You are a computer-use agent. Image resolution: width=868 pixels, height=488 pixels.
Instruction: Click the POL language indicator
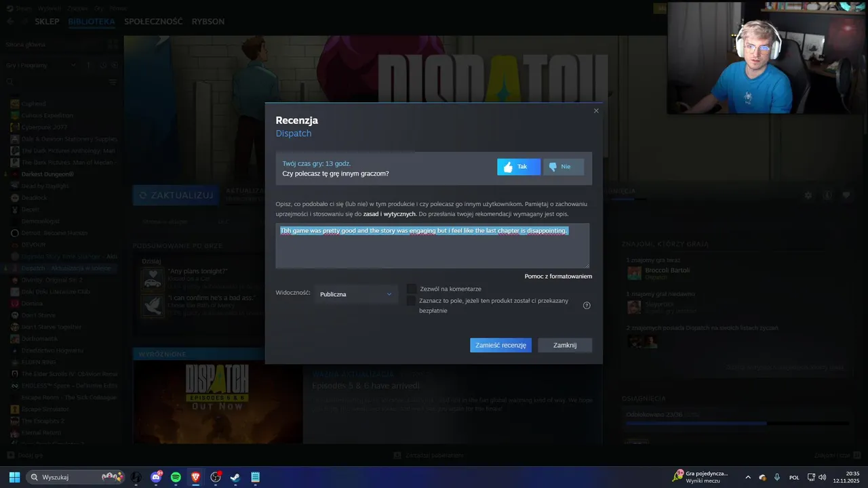coord(794,477)
